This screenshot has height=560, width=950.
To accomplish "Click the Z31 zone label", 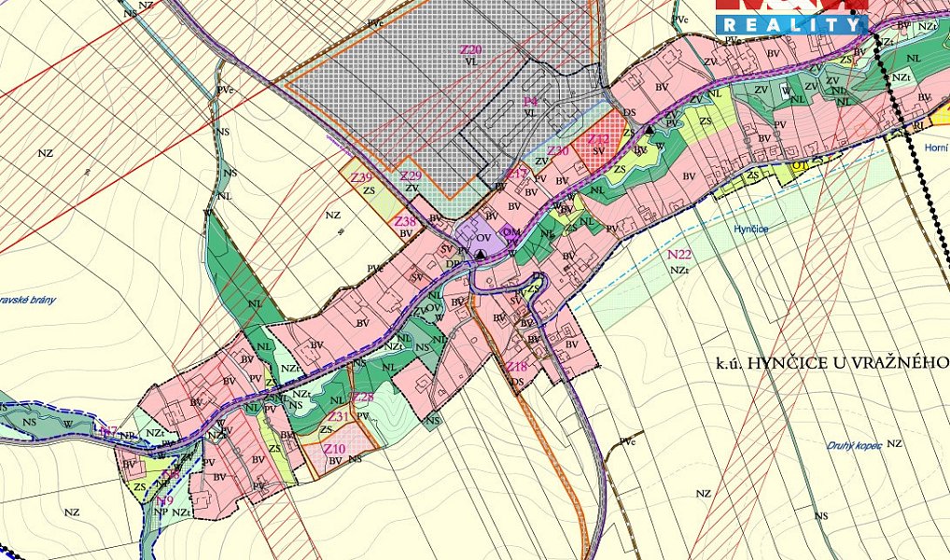I will click(338, 417).
